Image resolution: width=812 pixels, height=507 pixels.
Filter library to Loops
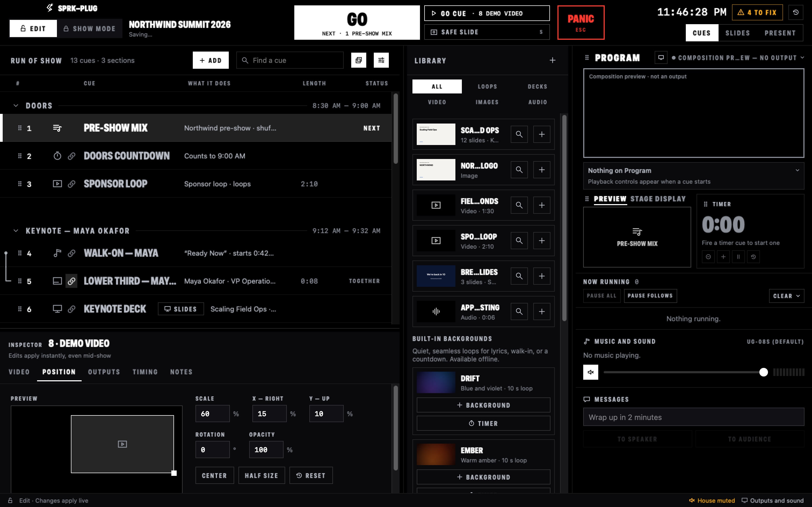point(487,86)
